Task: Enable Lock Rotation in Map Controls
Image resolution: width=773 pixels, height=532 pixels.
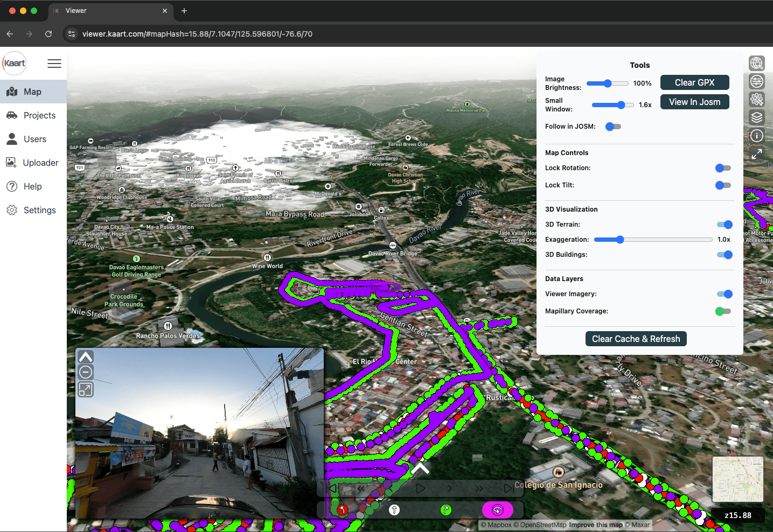Action: (723, 167)
